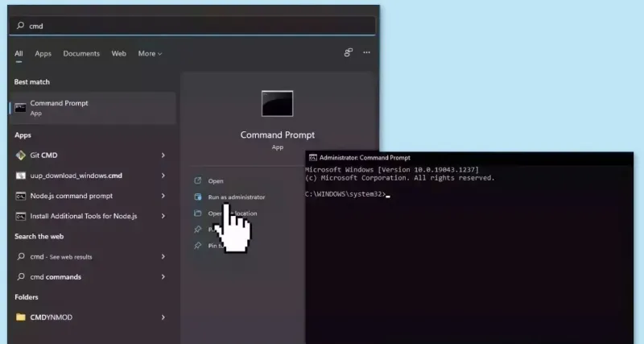Viewport: 644px width, 344px height.
Task: Click the cmd search input field
Action: (x=192, y=26)
